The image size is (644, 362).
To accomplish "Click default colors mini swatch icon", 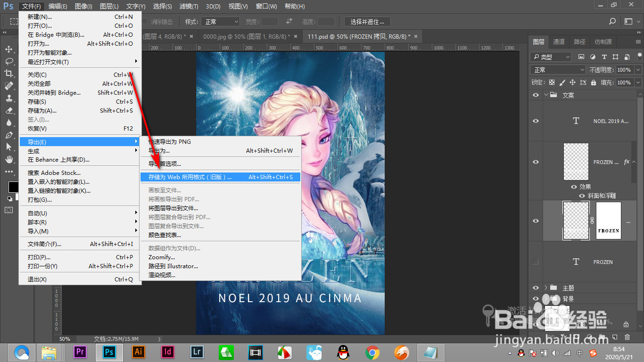I will click(9, 199).
